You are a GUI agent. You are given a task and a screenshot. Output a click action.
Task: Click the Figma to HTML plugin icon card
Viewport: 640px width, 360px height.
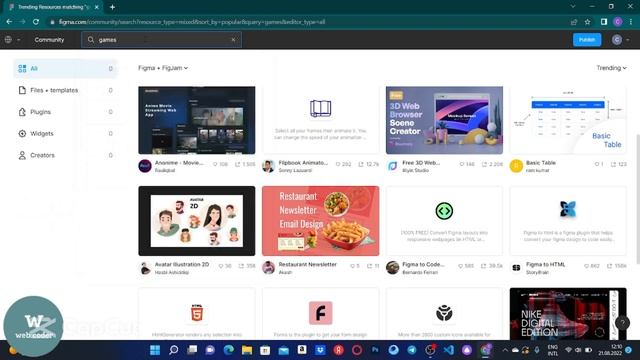(568, 221)
